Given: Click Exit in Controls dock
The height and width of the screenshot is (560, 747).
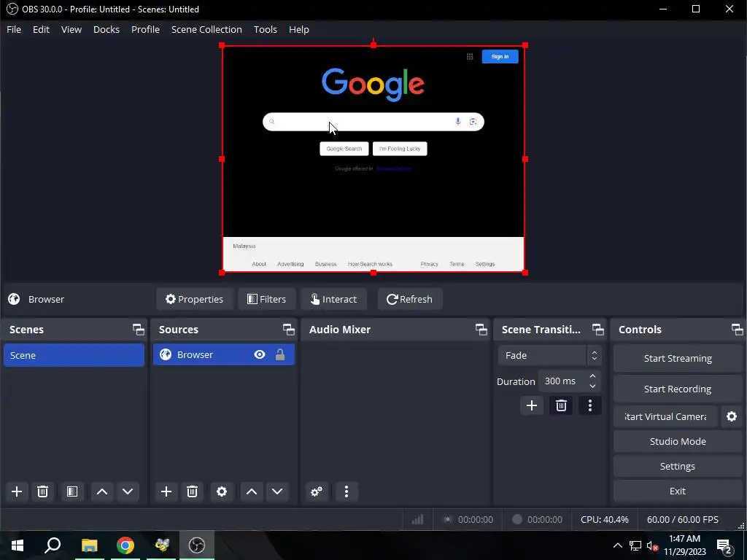Looking at the screenshot, I should (678, 491).
